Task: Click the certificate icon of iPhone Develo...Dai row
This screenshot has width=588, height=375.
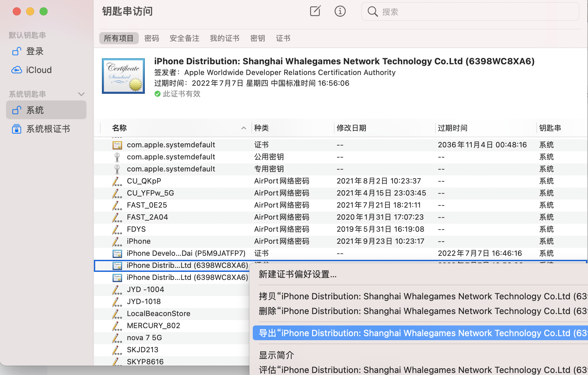Action: pos(117,253)
